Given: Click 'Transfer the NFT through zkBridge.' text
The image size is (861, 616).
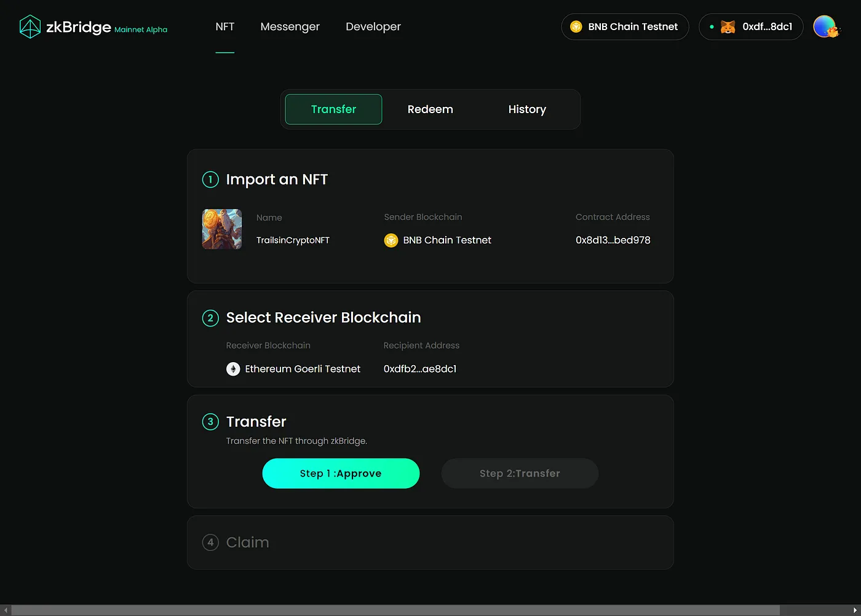Looking at the screenshot, I should [296, 441].
